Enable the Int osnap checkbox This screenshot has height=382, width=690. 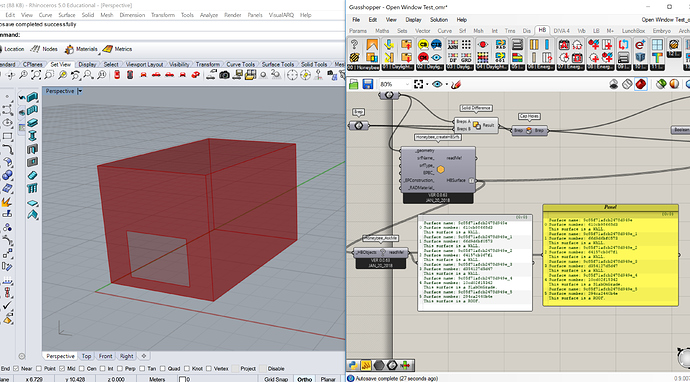click(x=103, y=368)
